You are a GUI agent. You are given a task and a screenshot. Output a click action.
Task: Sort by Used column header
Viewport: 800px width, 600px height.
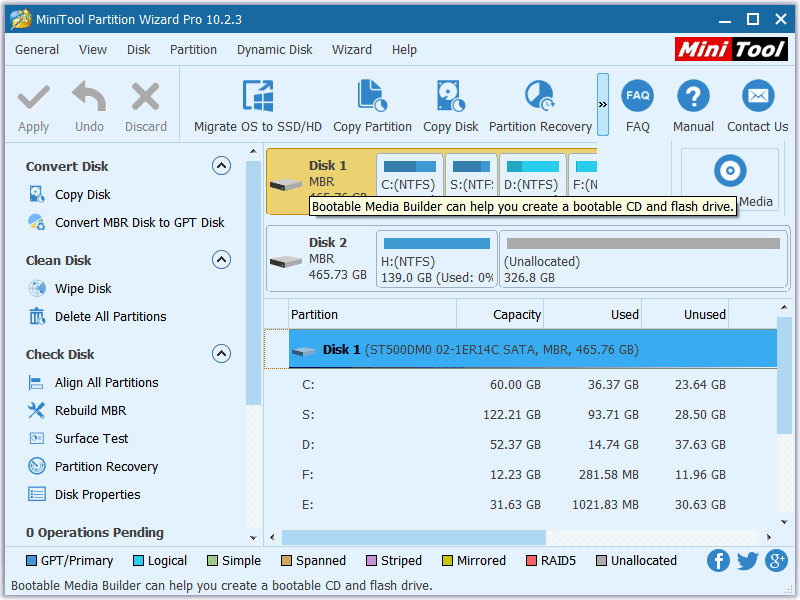pyautogui.click(x=593, y=315)
